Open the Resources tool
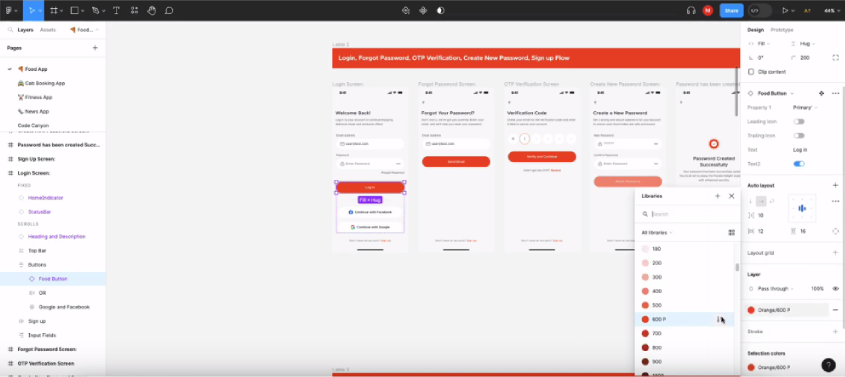The width and height of the screenshot is (845, 377). pos(134,10)
